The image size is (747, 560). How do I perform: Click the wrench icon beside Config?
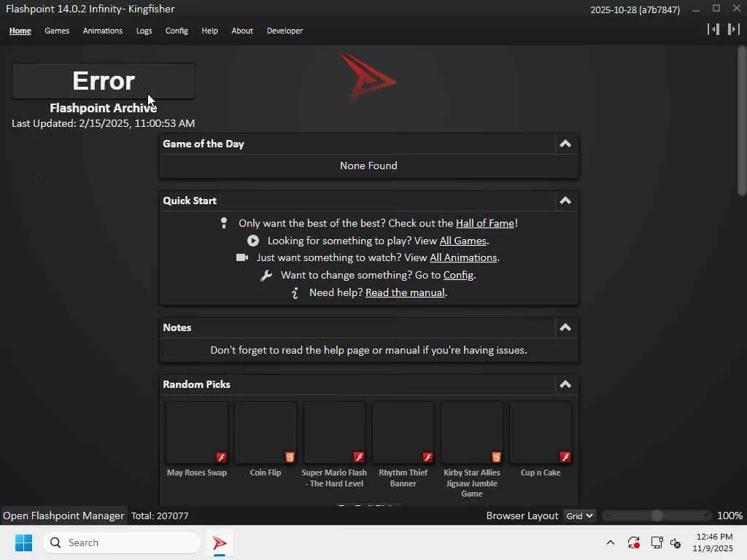pyautogui.click(x=266, y=275)
